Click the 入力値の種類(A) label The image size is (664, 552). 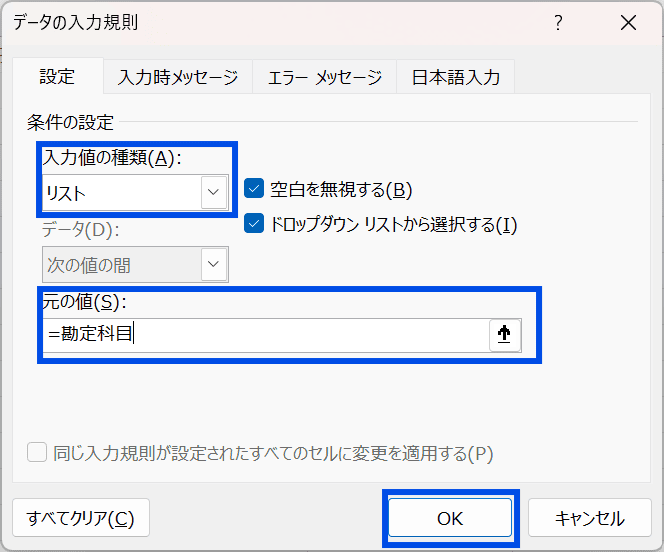[112, 158]
